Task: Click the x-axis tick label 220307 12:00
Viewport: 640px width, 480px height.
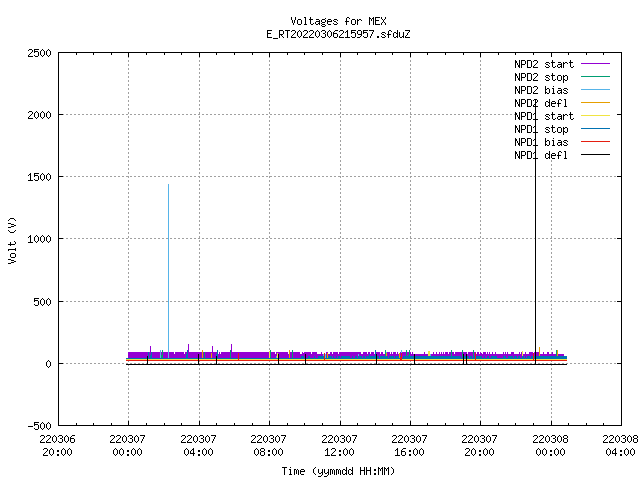Action: click(x=339, y=446)
